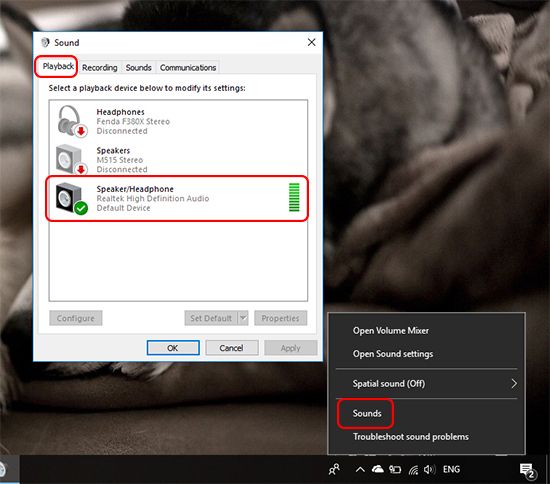Click the OneDrive cloud tray icon
This screenshot has width=550, height=484.
(377, 469)
